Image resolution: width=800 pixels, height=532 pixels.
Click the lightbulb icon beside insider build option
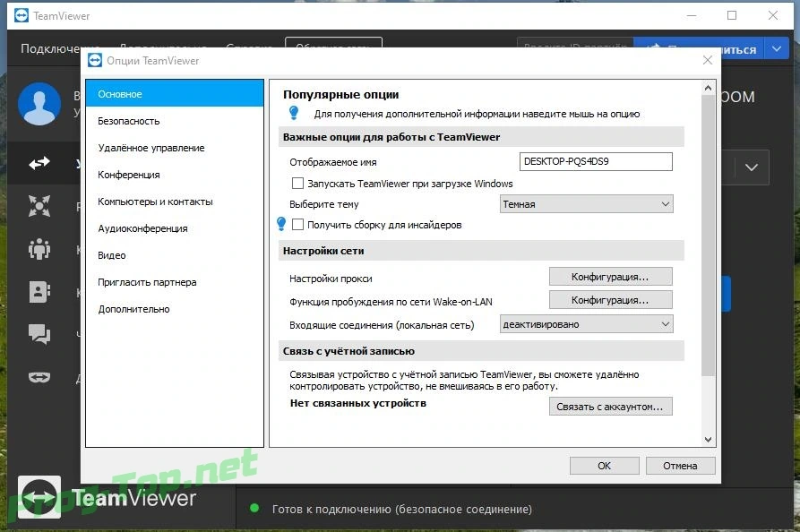(x=281, y=224)
